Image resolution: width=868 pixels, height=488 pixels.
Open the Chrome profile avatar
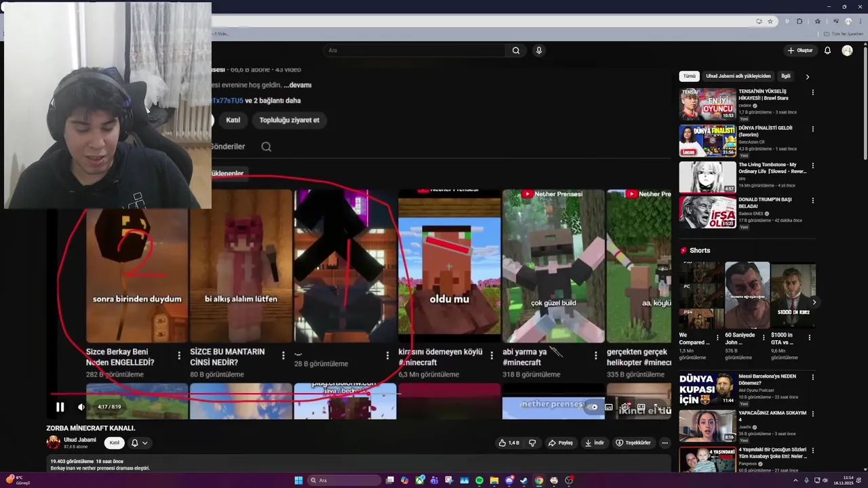[x=848, y=21]
